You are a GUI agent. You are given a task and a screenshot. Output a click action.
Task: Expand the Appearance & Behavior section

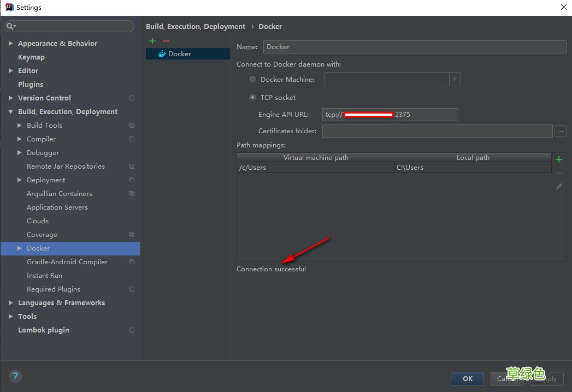[10, 44]
